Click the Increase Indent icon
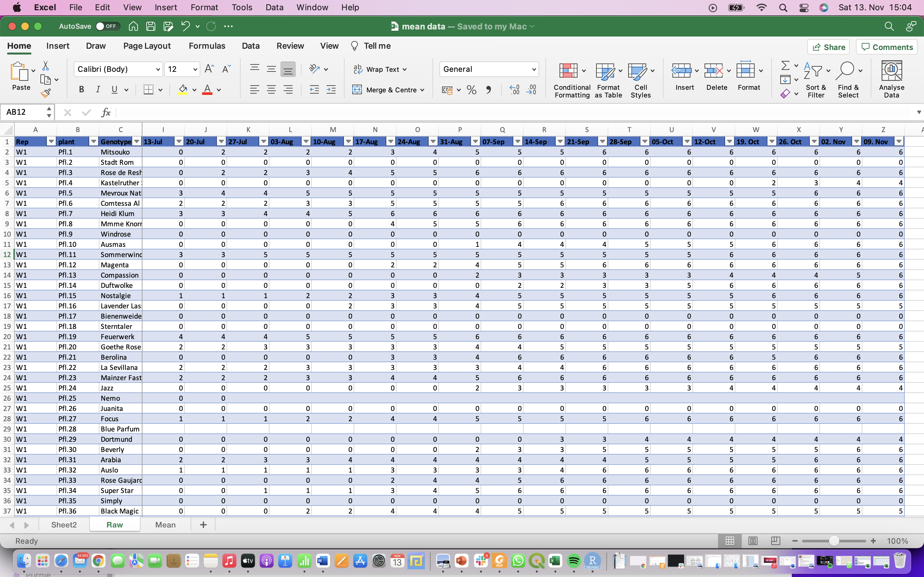The height and width of the screenshot is (577, 924). tap(331, 90)
